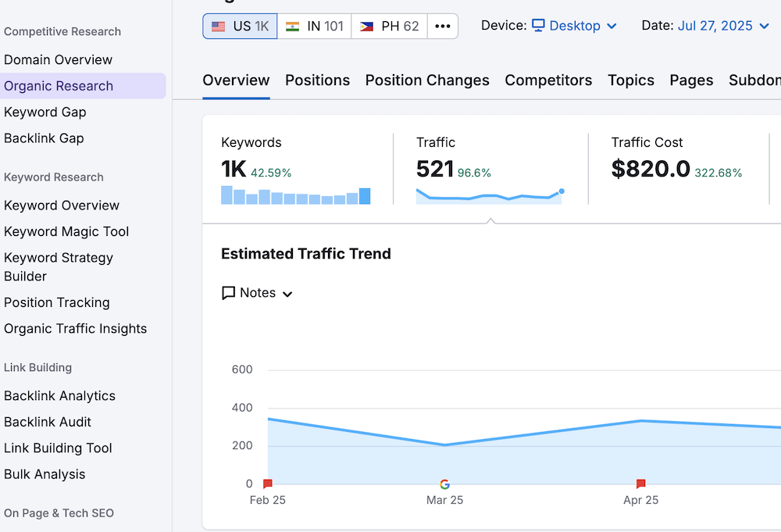781x532 pixels.
Task: Open the Device Desktop dropdown
Action: [x=574, y=26]
